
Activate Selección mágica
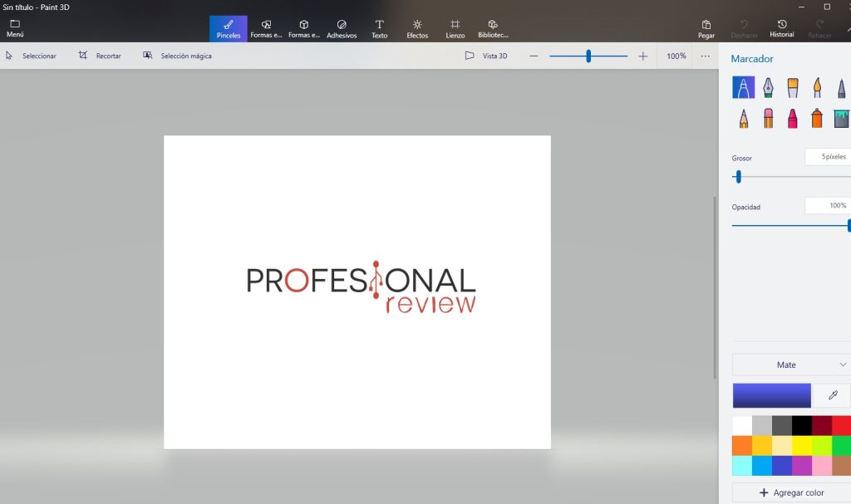click(x=177, y=56)
